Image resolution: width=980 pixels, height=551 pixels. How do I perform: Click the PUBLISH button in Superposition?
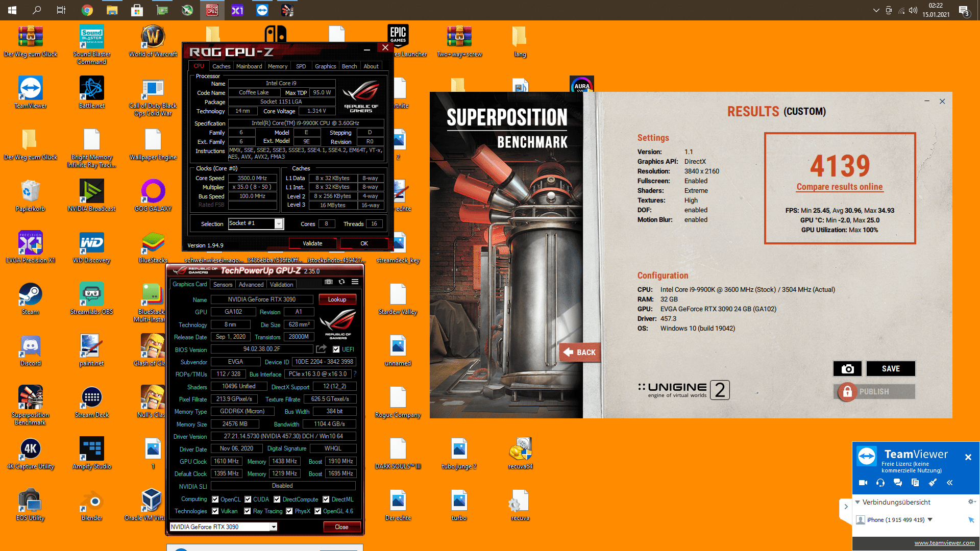click(874, 391)
